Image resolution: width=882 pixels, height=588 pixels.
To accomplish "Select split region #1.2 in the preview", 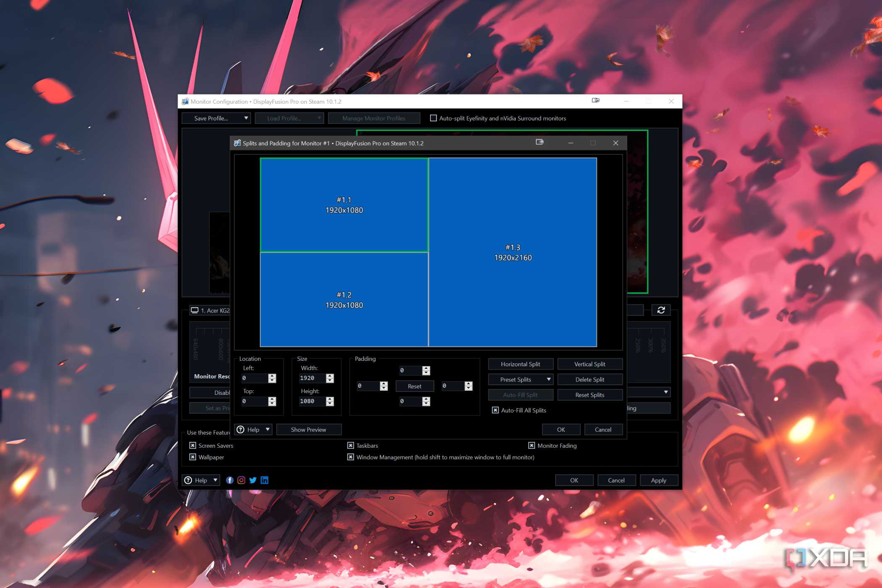I will pos(344,300).
